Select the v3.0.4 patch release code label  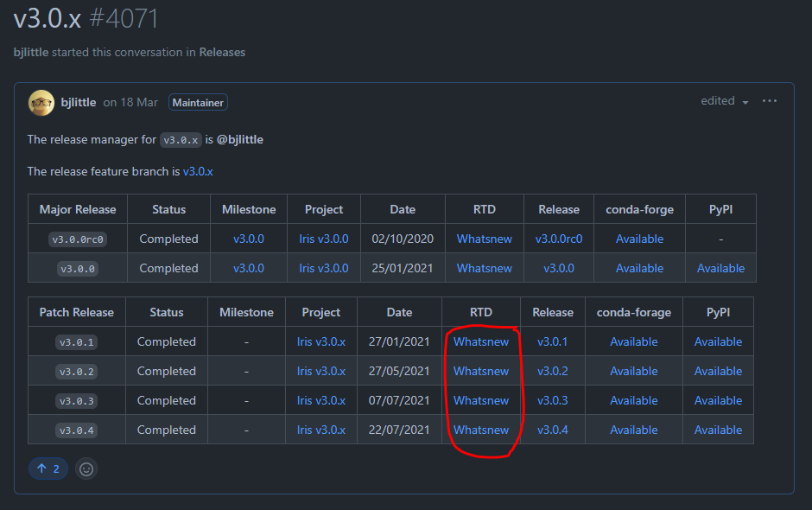[77, 430]
